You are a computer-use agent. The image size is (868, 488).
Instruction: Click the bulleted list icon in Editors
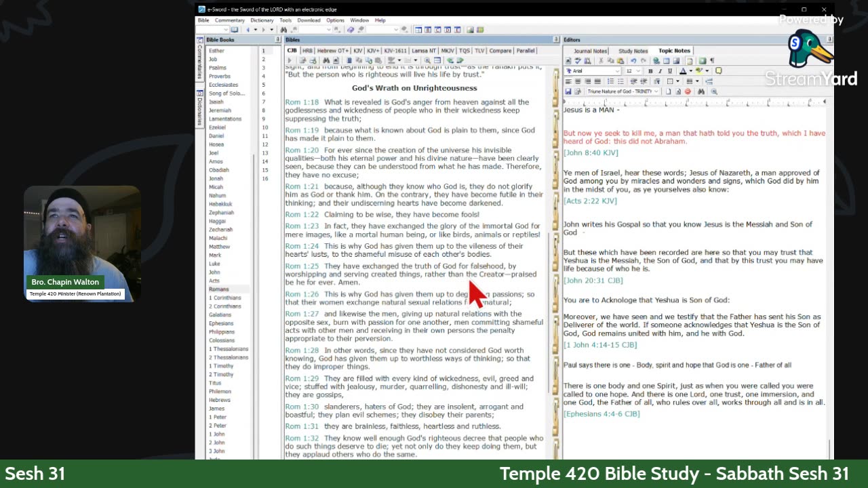point(620,81)
